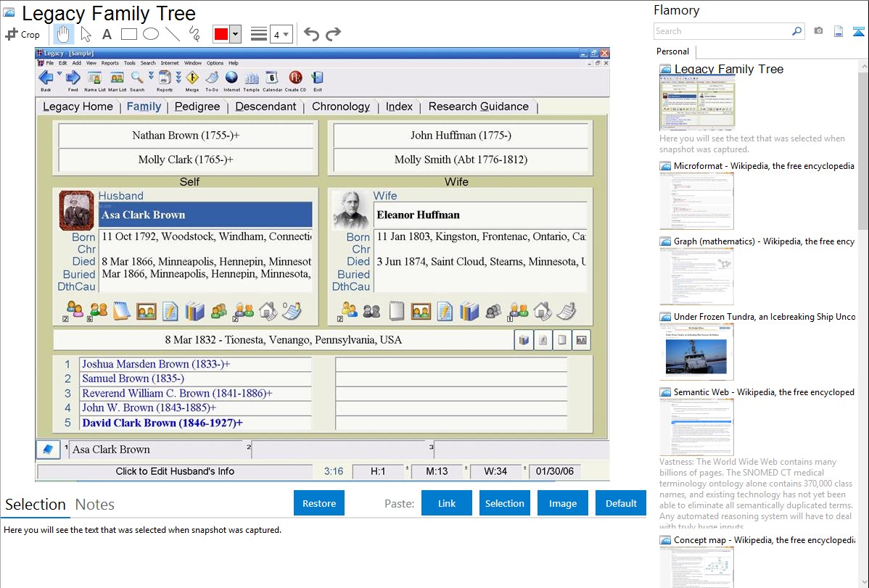Click the scroll-up arrow of snapshot list
This screenshot has height=588, width=869.
tap(863, 66)
